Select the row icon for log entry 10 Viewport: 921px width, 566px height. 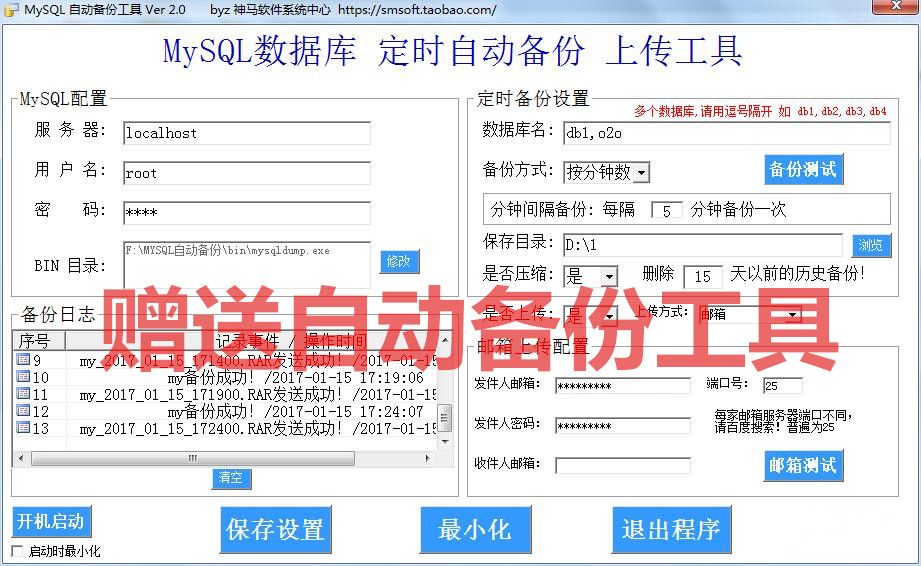click(23, 376)
